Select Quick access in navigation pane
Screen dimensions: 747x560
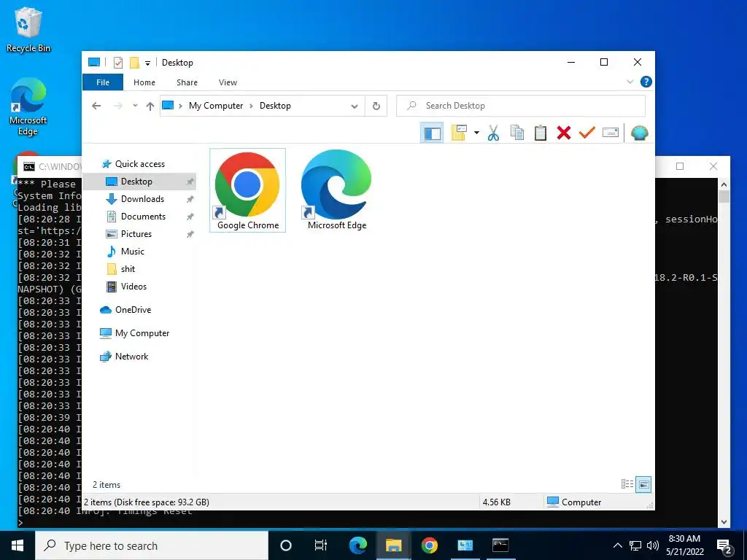click(133, 164)
